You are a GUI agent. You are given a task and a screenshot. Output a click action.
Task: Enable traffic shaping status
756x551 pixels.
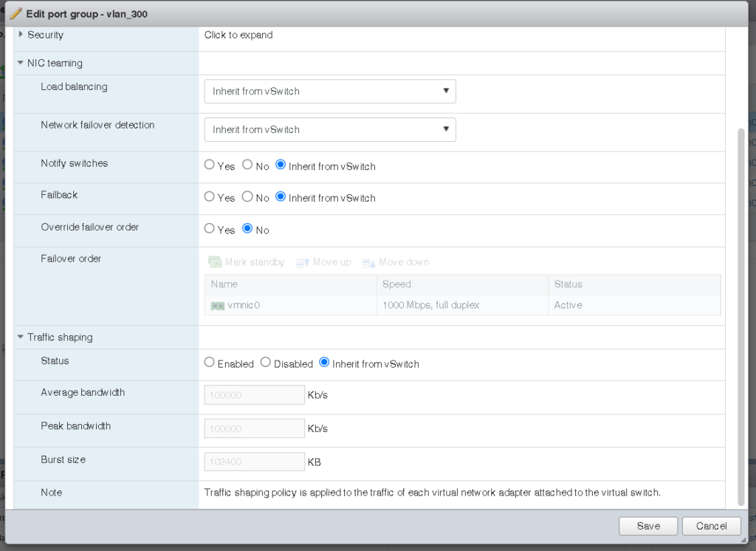click(x=209, y=362)
